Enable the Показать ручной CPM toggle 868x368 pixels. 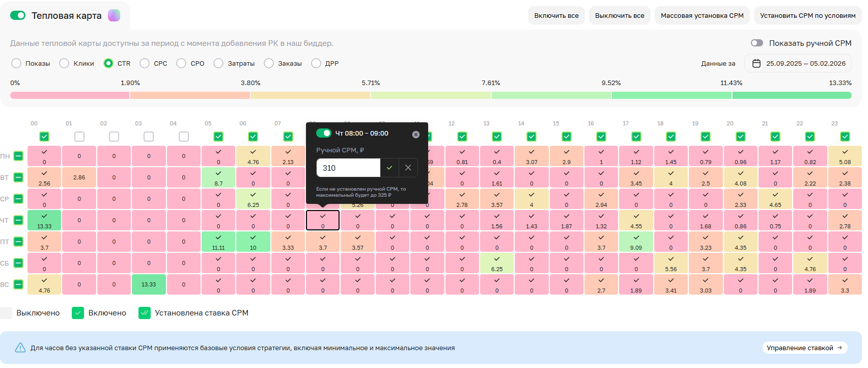757,43
